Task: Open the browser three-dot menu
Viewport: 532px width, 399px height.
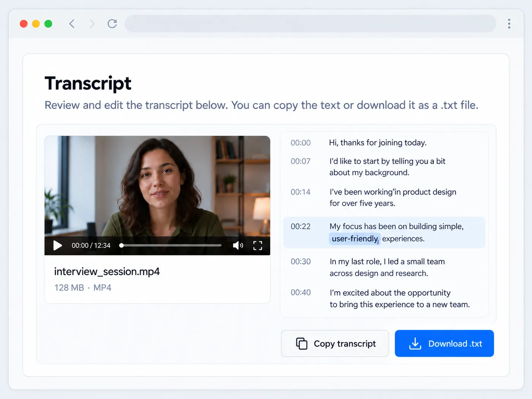Action: (509, 24)
